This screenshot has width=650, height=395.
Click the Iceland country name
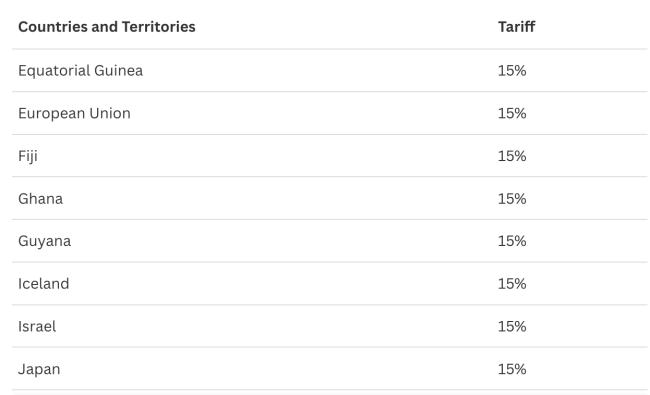click(x=44, y=284)
